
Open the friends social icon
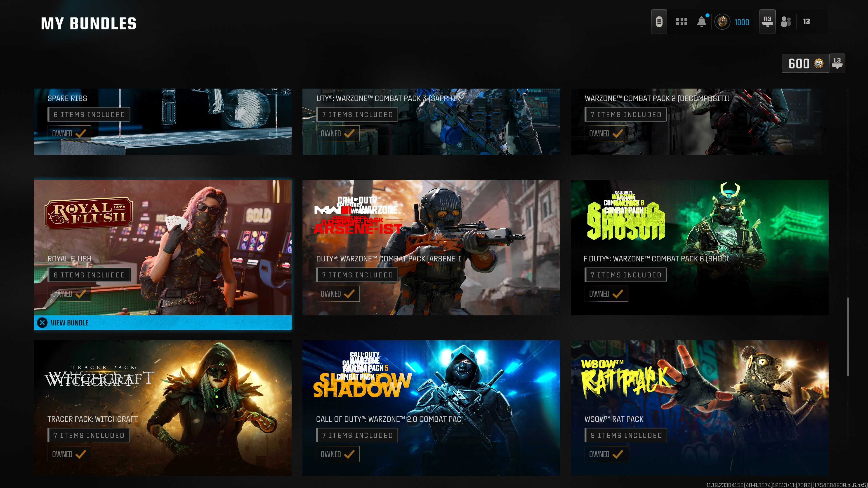(786, 22)
